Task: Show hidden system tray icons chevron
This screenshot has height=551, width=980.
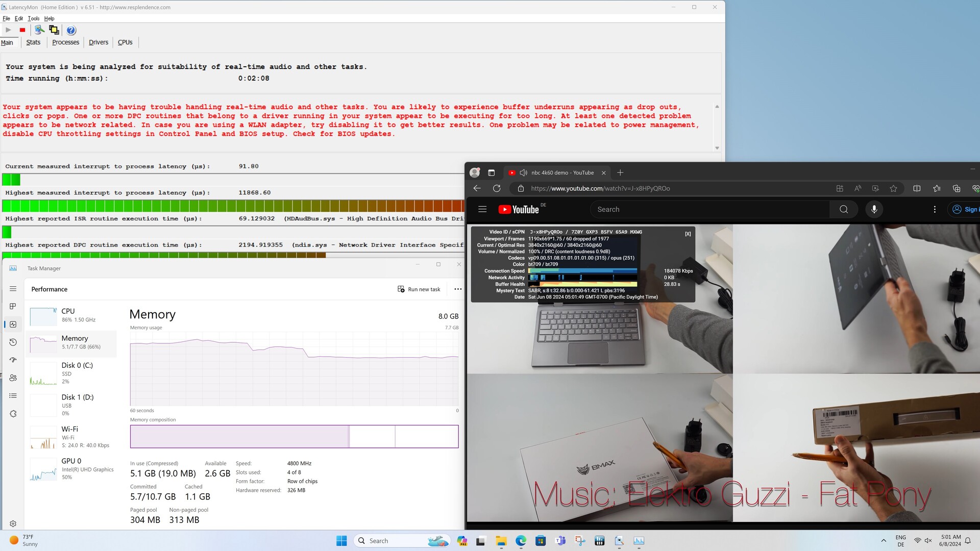Action: coord(884,541)
